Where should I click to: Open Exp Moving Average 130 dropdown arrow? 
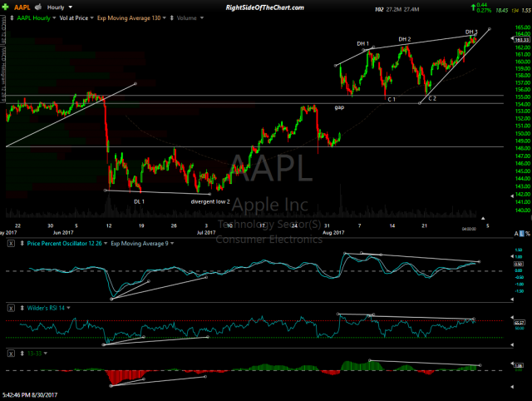[165, 17]
